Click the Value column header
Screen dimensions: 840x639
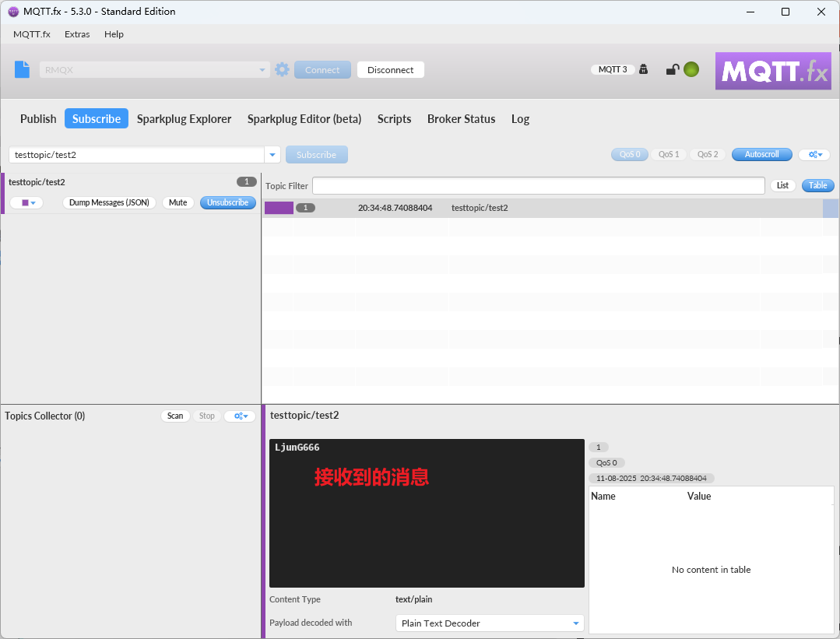point(699,496)
